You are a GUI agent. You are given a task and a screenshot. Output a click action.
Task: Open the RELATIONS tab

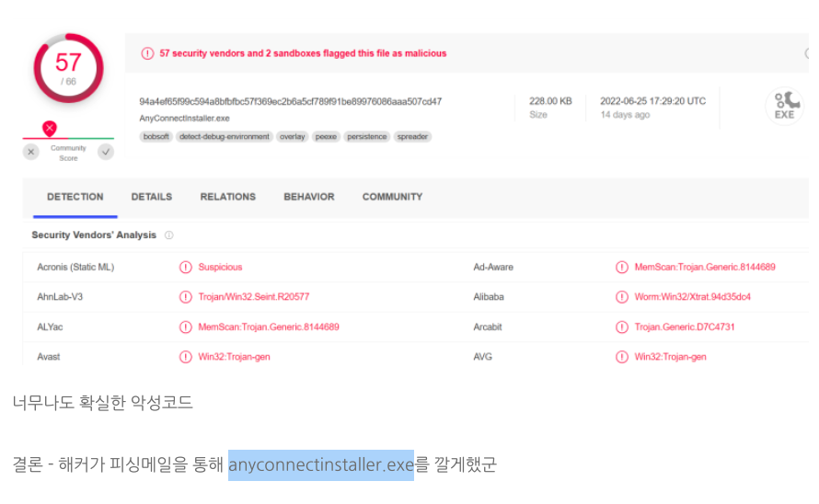(x=227, y=197)
